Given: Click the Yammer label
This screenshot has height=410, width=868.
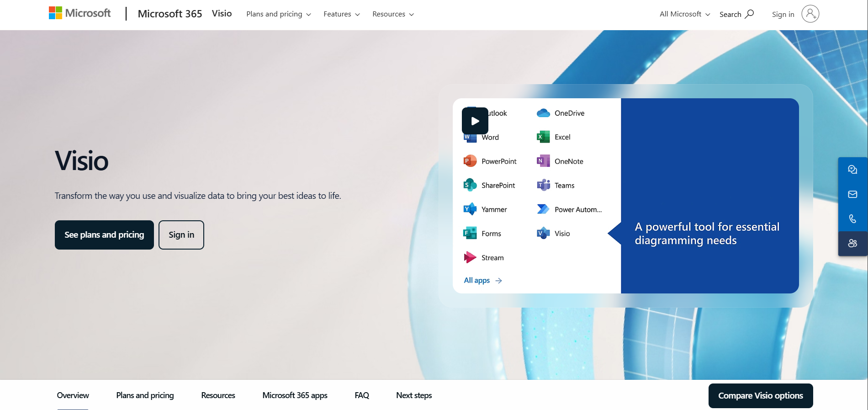Looking at the screenshot, I should (x=494, y=210).
